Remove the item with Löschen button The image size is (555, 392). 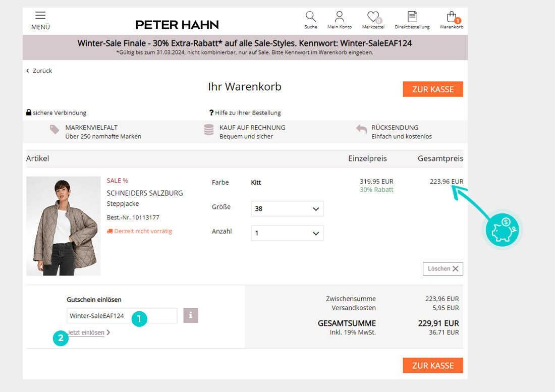point(443,269)
